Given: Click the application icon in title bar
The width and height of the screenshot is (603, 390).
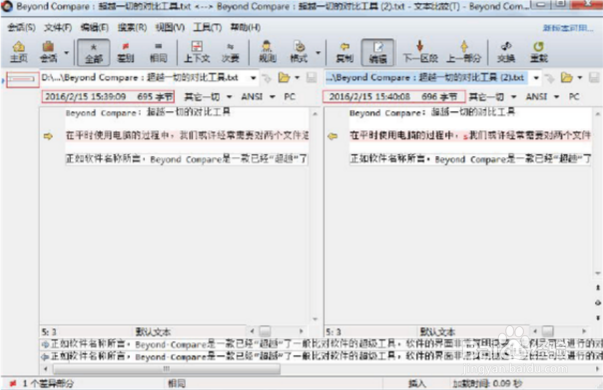Looking at the screenshot, I should pos(7,7).
